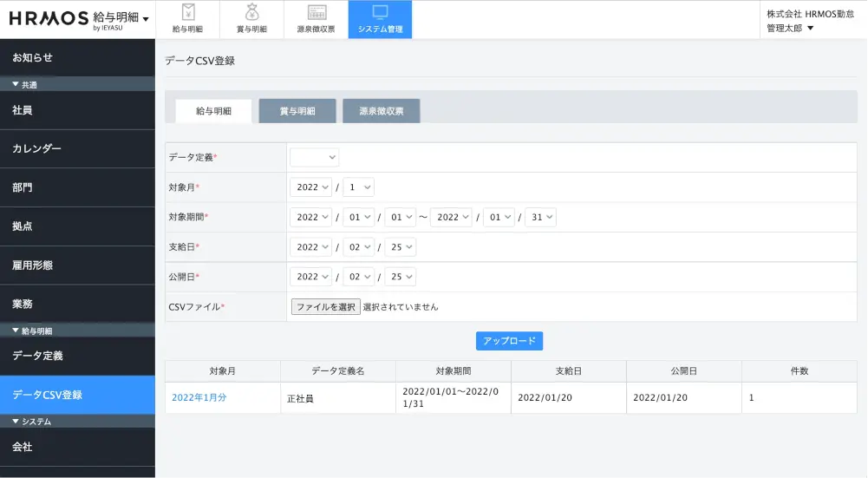Click the データ定義名 column header
The width and height of the screenshot is (868, 478).
pos(338,371)
